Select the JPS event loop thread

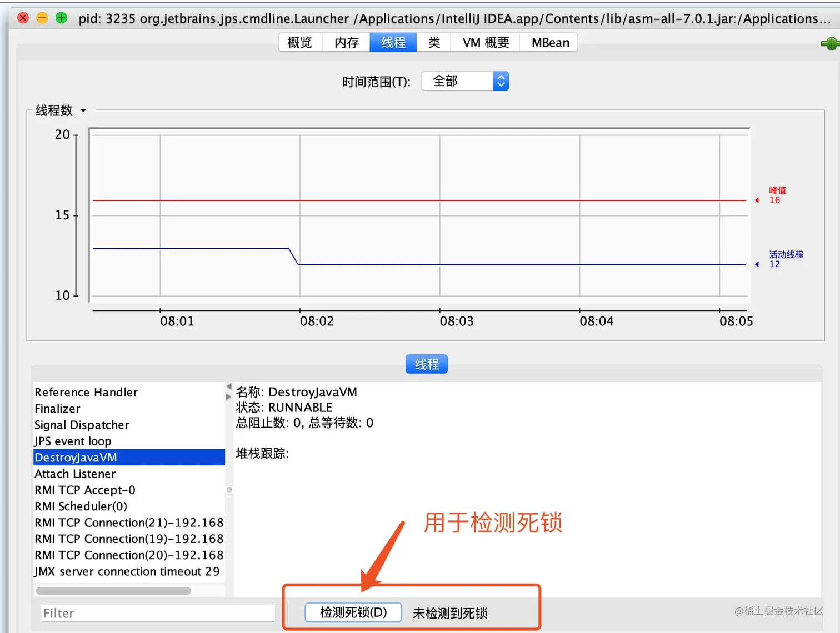(129, 441)
